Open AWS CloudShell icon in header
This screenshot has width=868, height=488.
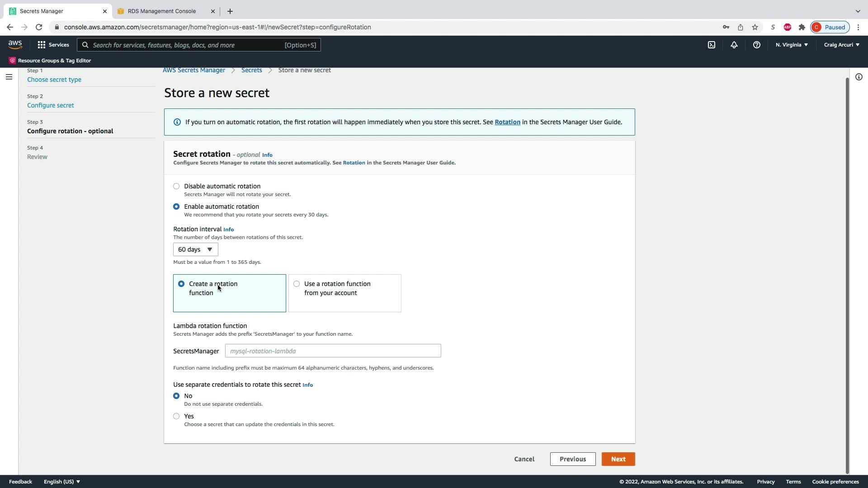[x=711, y=45]
